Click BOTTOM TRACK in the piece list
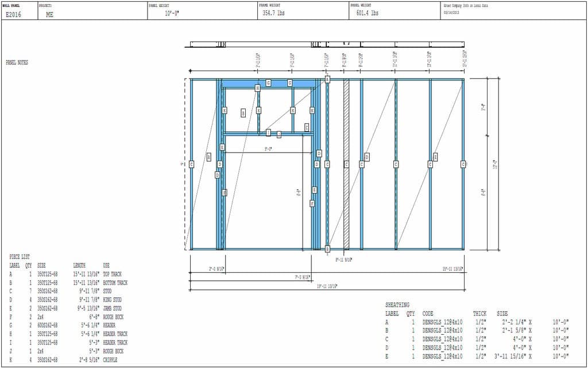This screenshot has width=588, height=368. 115,283
